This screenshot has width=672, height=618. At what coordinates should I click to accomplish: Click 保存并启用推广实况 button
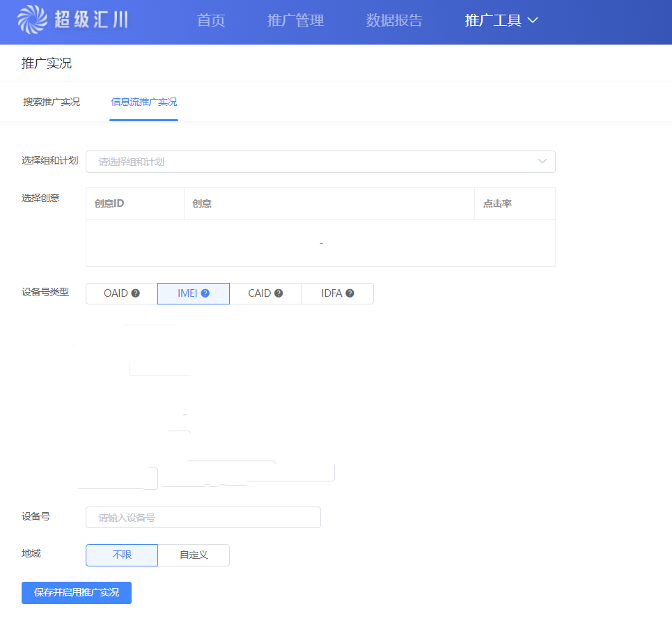point(77,593)
